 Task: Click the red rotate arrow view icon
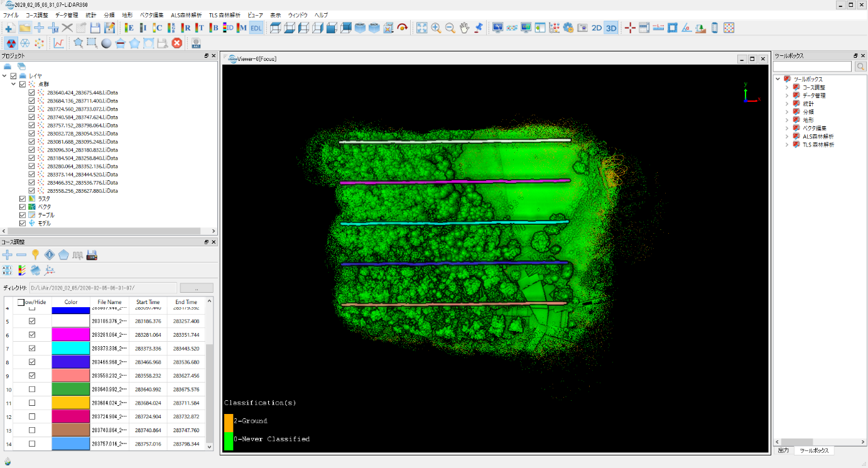(403, 28)
